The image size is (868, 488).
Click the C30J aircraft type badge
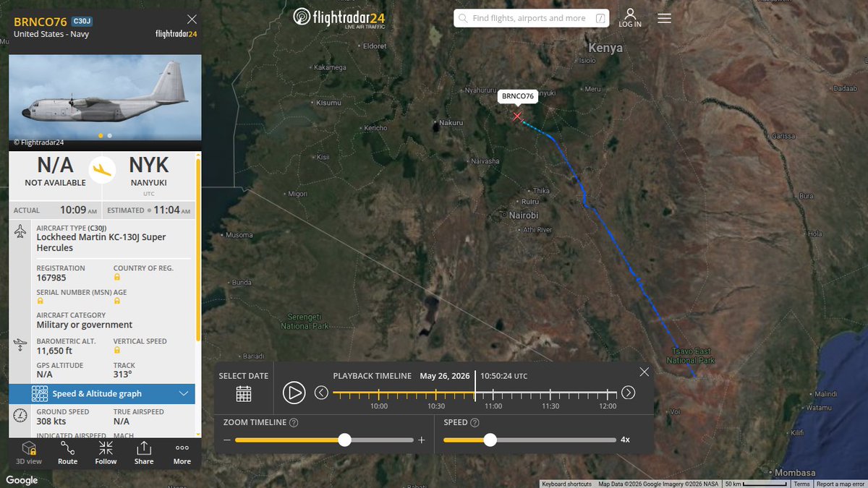[x=82, y=22]
